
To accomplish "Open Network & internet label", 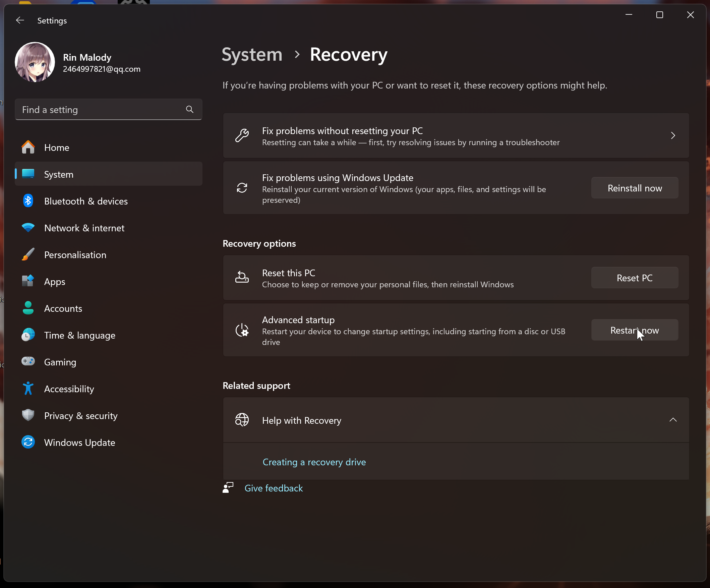I will click(x=84, y=228).
